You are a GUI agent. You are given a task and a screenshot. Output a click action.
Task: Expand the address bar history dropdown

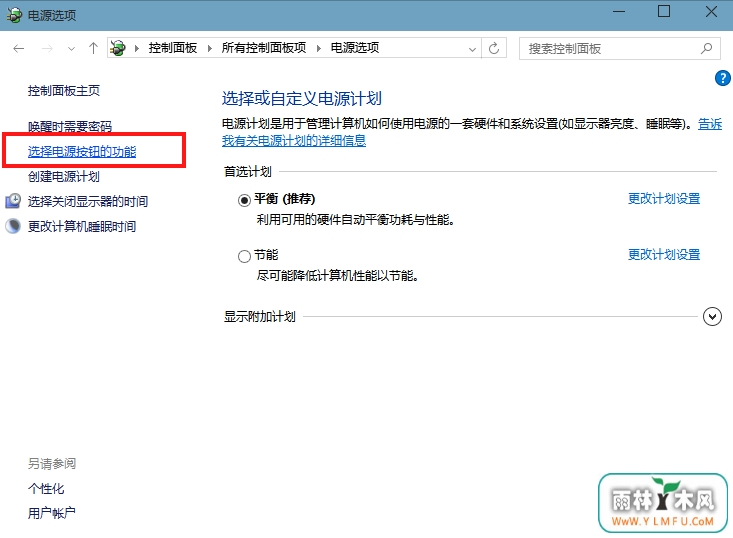pyautogui.click(x=472, y=49)
